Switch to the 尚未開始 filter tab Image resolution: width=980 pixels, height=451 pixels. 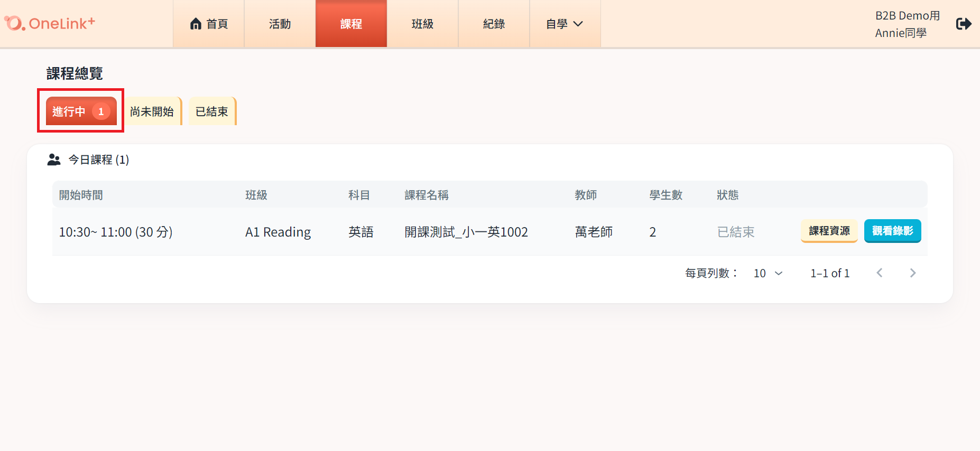(x=152, y=111)
